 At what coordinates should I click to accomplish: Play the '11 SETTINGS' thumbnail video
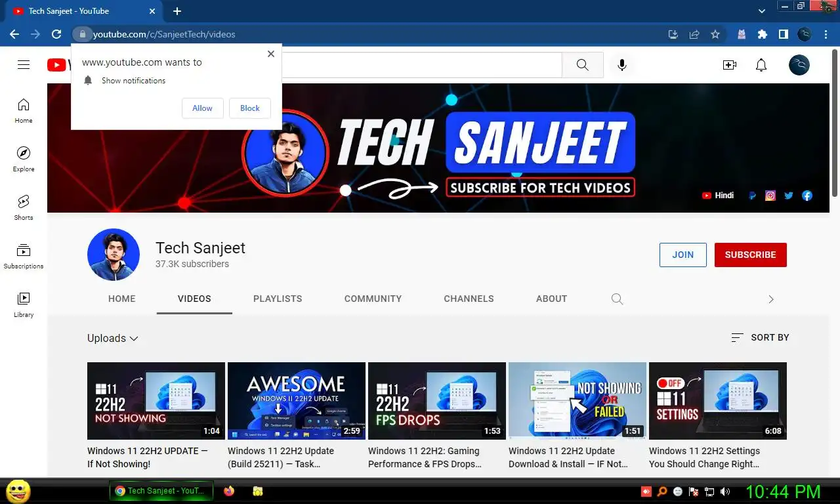718,401
